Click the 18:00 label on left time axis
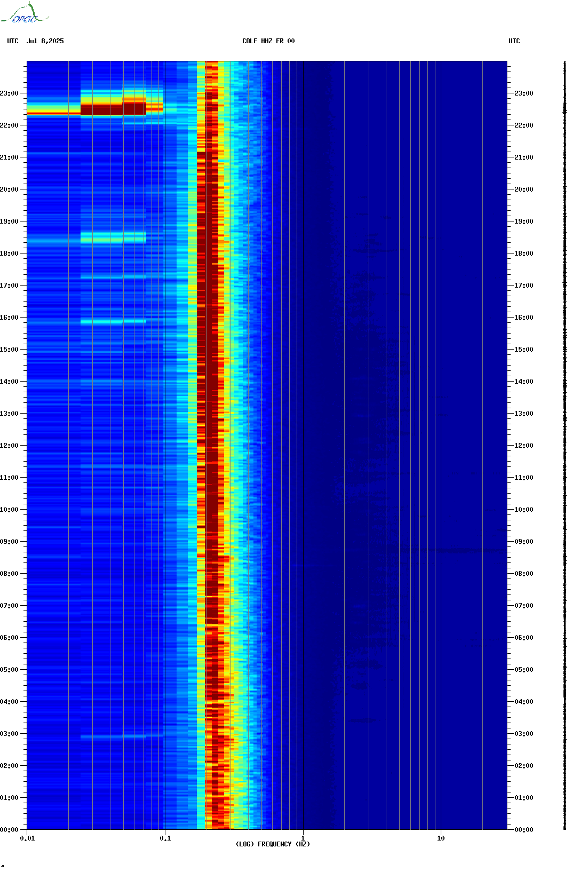588x872 pixels. click(x=9, y=253)
